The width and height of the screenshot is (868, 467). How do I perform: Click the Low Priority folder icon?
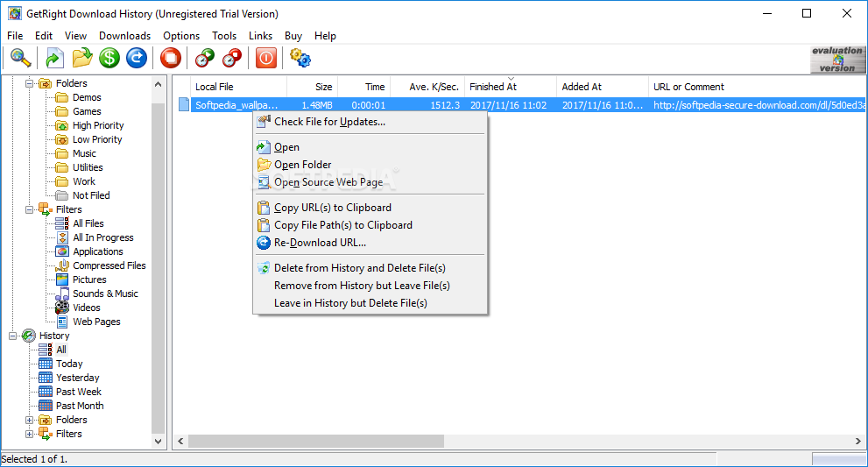tap(62, 139)
